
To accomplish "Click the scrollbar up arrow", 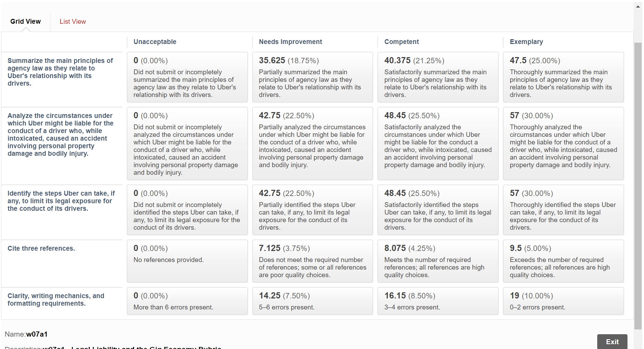I will point(638,6).
